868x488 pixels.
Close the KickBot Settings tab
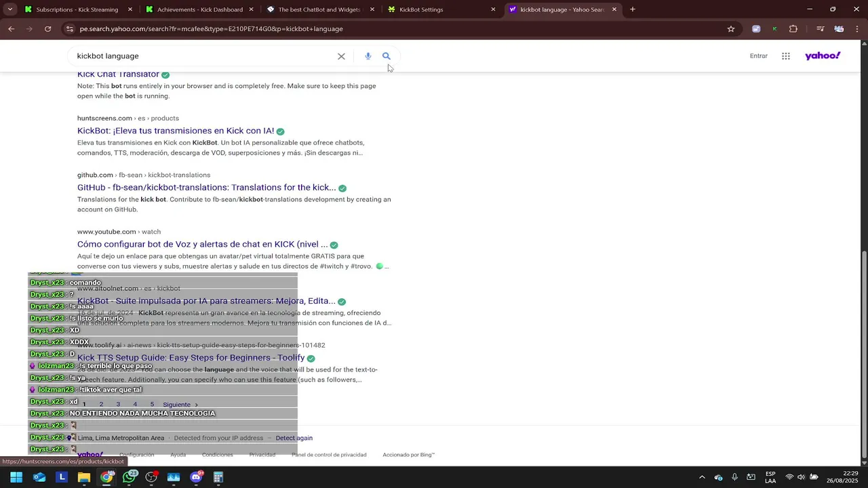coord(493,9)
